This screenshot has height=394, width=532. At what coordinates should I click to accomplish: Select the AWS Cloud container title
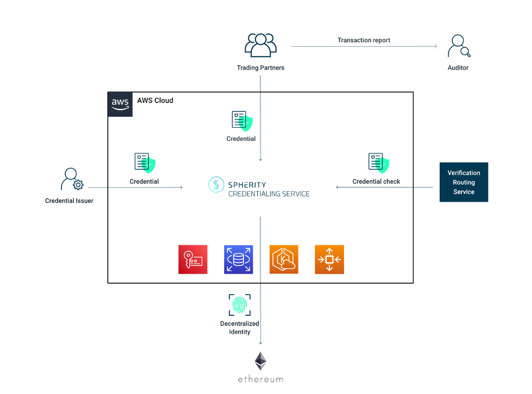point(155,100)
